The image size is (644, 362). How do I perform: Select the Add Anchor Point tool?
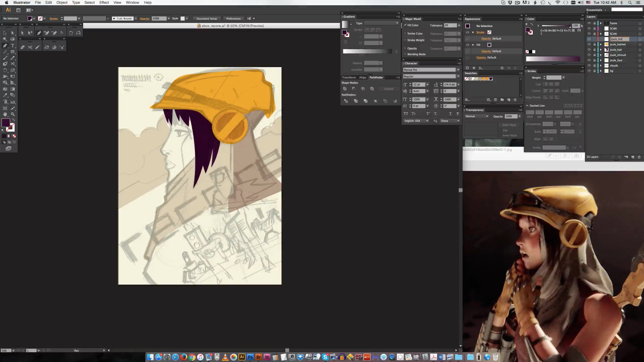(x=47, y=33)
